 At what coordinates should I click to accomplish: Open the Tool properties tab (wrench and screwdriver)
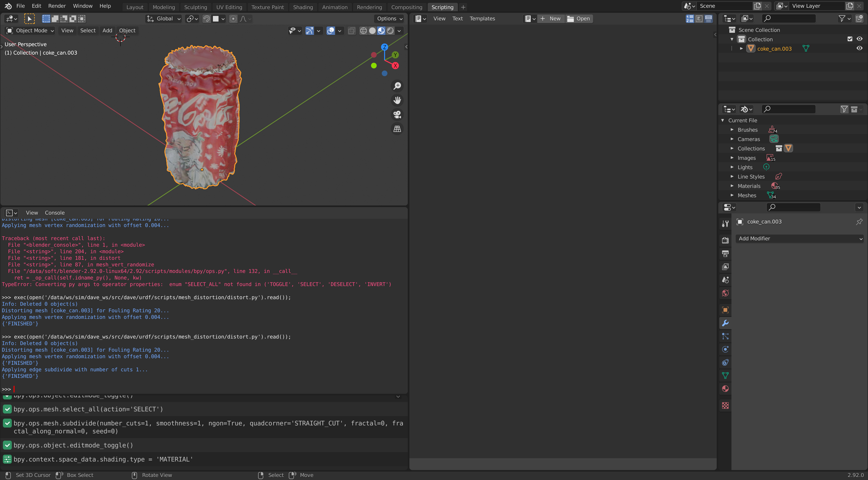[725, 223]
